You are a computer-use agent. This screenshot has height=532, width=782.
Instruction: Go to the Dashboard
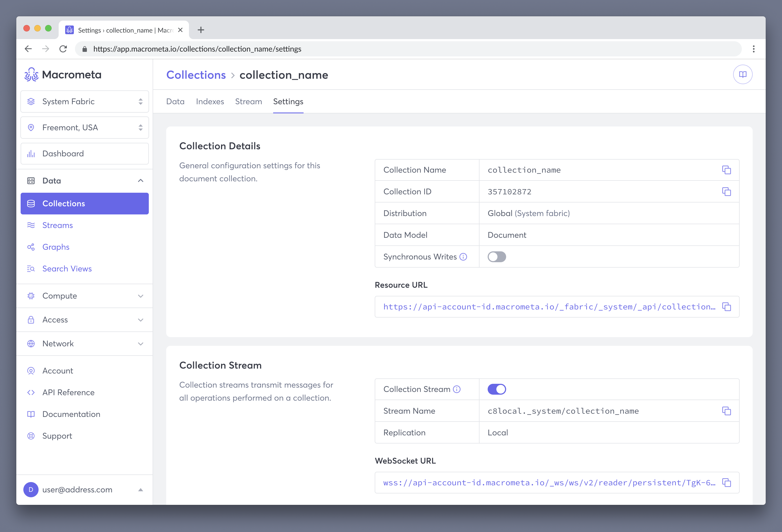pyautogui.click(x=84, y=154)
